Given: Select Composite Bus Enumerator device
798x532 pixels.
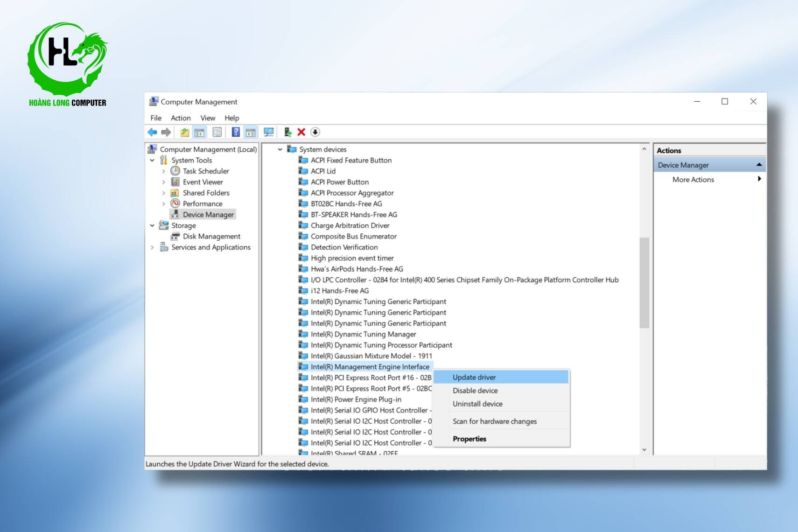Looking at the screenshot, I should click(354, 236).
